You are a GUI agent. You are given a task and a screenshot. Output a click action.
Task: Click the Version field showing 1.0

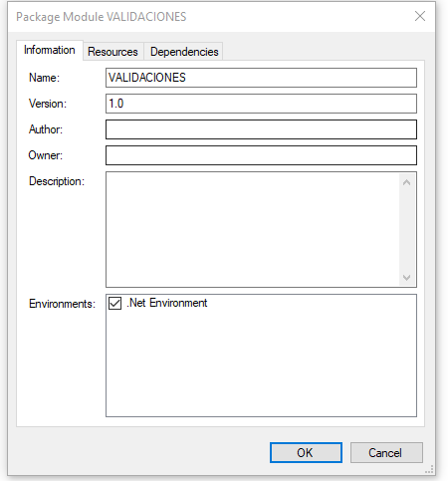(261, 104)
